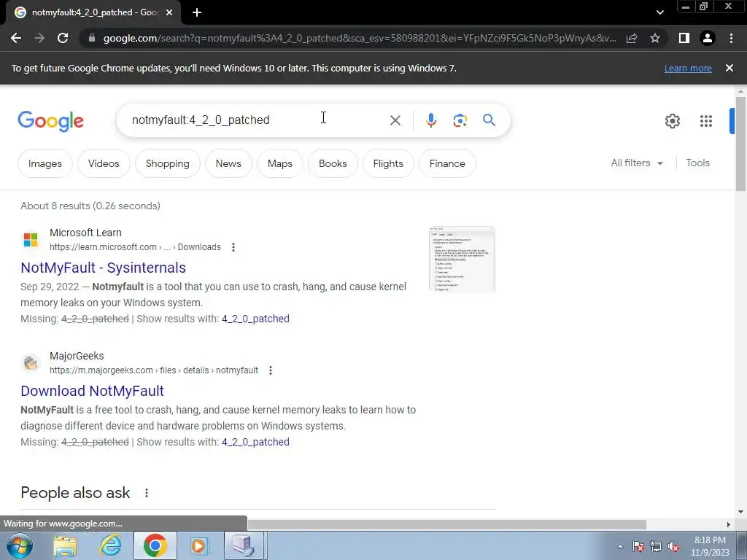Image resolution: width=747 pixels, height=560 pixels.
Task: Dismiss the Windows 7 update notice
Action: click(x=729, y=68)
